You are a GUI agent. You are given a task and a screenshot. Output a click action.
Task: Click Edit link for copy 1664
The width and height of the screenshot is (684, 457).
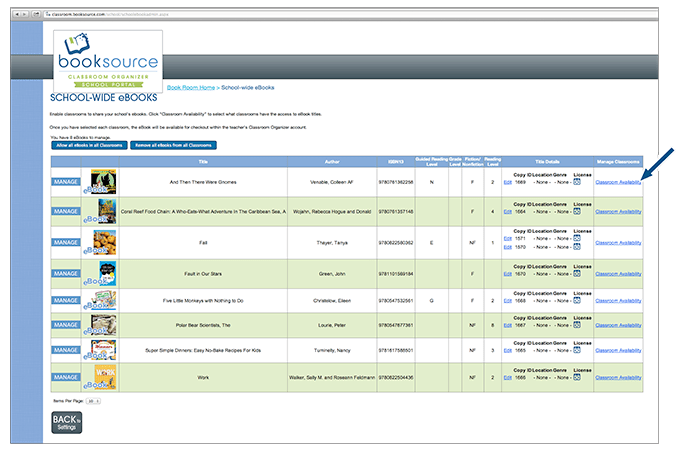(x=507, y=211)
